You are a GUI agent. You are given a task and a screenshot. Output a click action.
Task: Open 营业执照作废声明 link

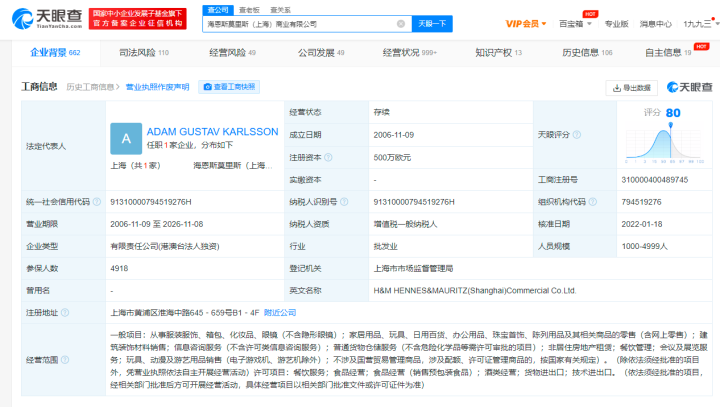pyautogui.click(x=158, y=87)
